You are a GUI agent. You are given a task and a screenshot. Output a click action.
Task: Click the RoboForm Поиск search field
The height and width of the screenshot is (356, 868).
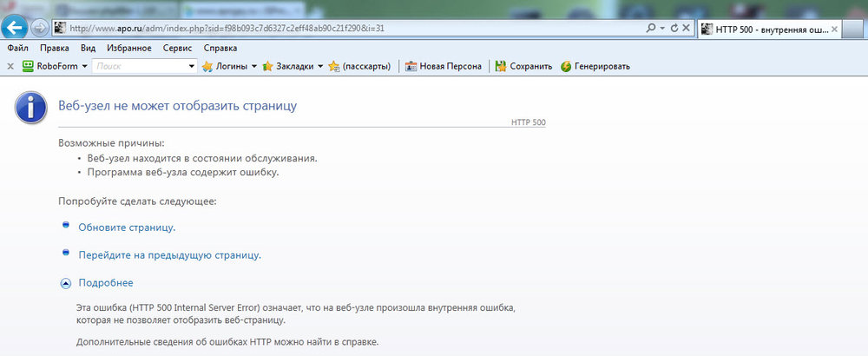[x=139, y=66]
